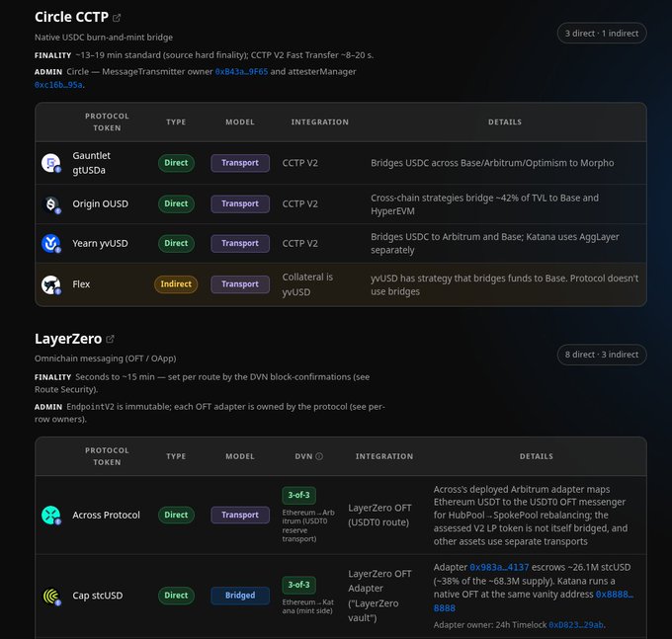This screenshot has width=672, height=639.
Task: Click the Circle CCTP heading
Action: pos(71,17)
